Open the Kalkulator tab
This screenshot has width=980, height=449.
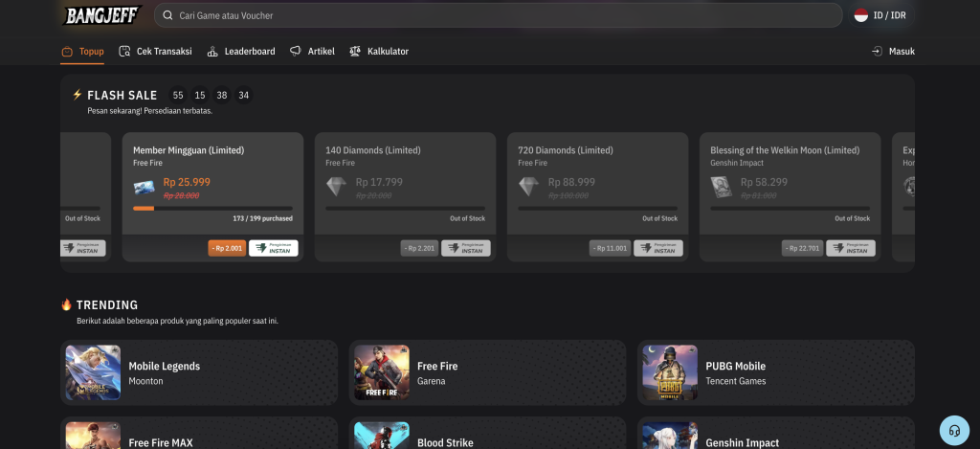(x=379, y=52)
